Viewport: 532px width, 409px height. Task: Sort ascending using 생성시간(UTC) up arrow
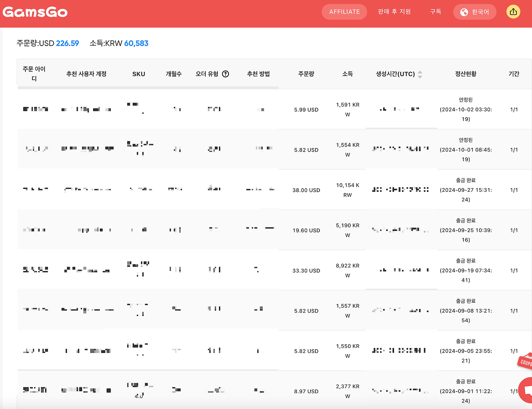tap(420, 71)
